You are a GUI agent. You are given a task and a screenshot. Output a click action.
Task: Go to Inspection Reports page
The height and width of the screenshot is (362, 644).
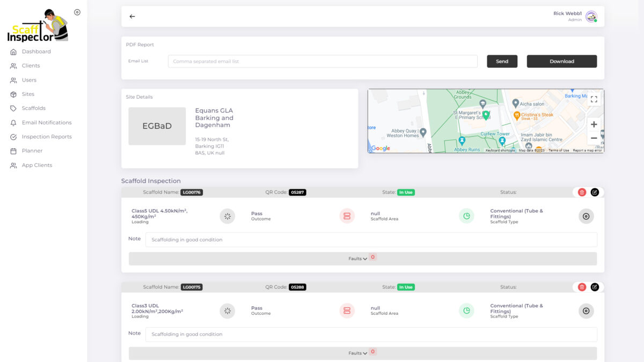pyautogui.click(x=46, y=137)
